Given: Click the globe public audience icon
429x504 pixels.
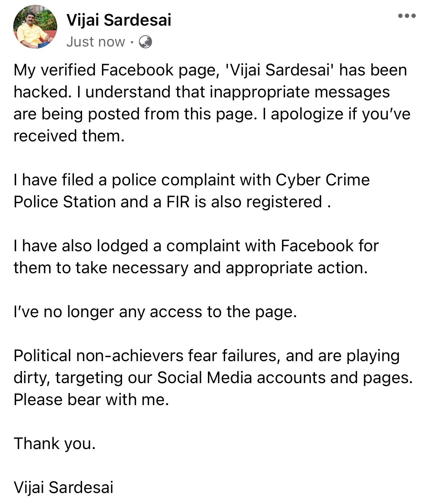Looking at the screenshot, I should point(146,42).
